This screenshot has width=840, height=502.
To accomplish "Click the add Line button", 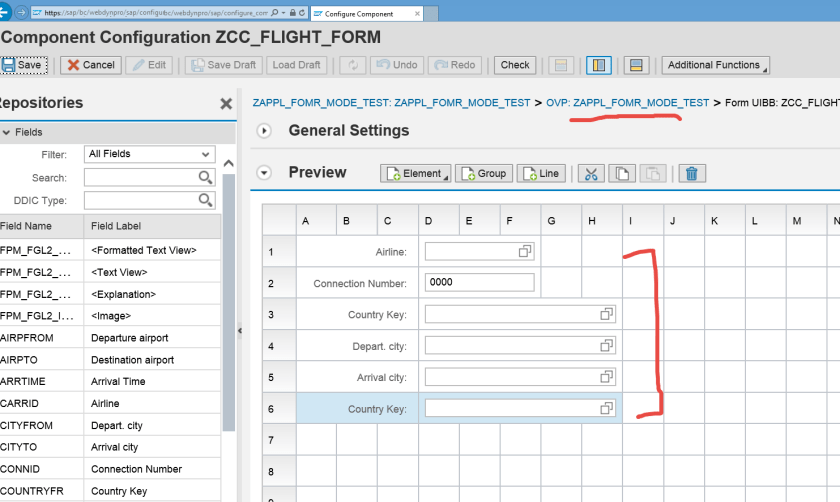I will pyautogui.click(x=541, y=174).
